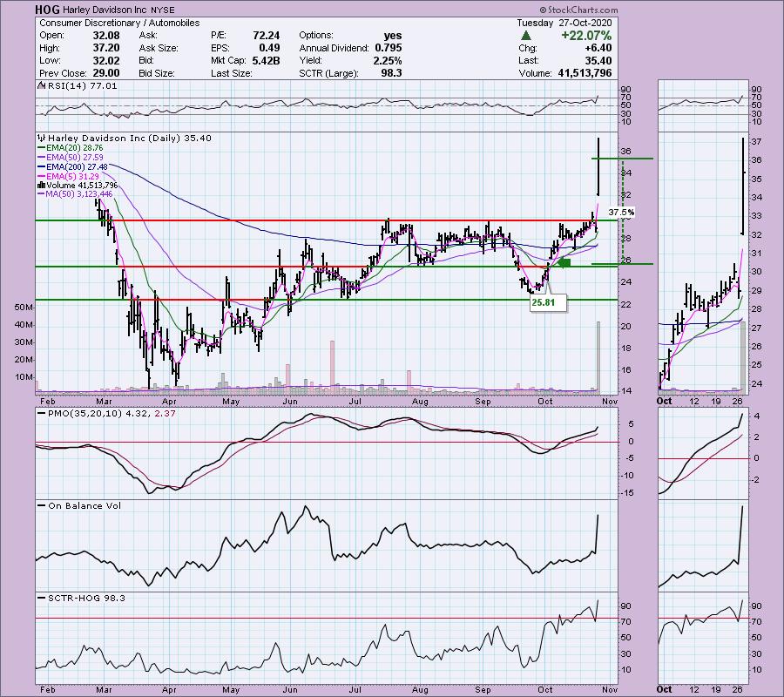
Task: Click the +22.07% percent change
Action: (586, 36)
